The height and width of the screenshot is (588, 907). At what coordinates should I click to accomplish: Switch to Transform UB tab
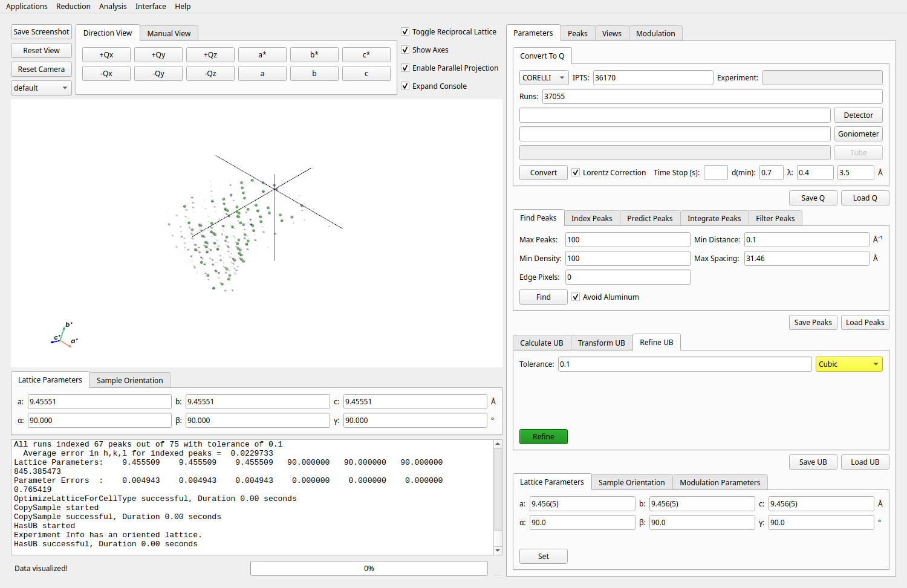coord(602,343)
